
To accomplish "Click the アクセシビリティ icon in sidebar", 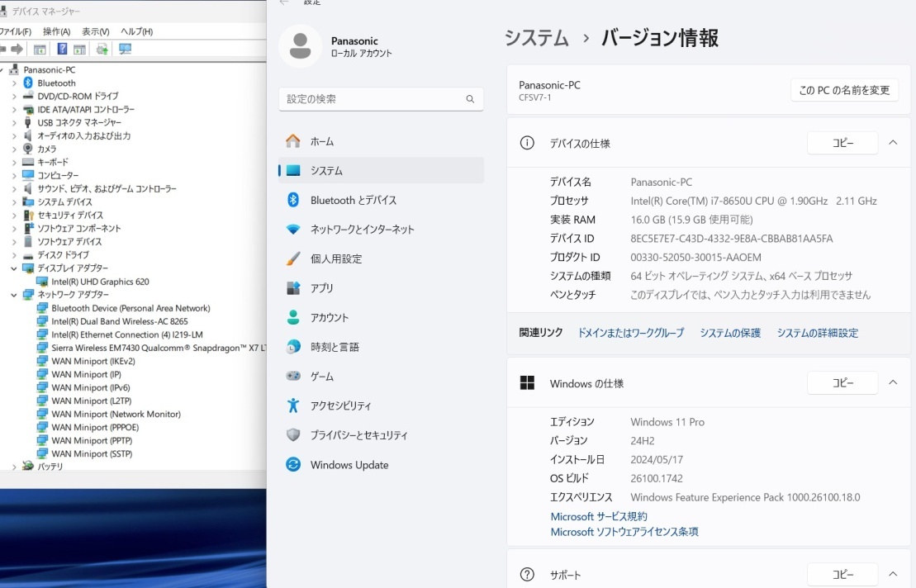I will pos(293,405).
